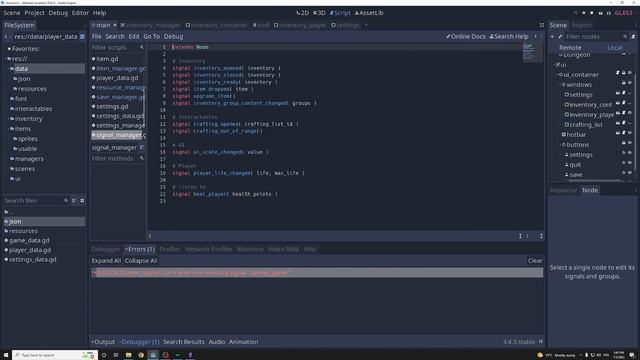Go back in FileSystem path history

6,37
